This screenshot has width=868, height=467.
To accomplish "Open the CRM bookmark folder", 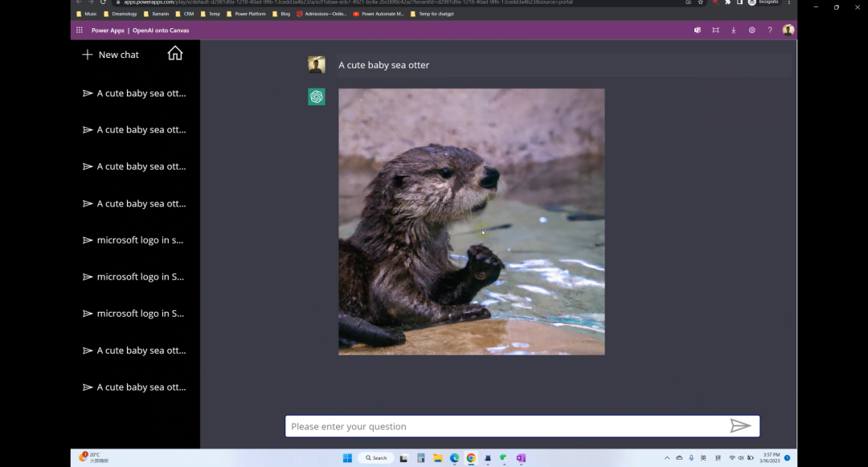I will click(184, 14).
